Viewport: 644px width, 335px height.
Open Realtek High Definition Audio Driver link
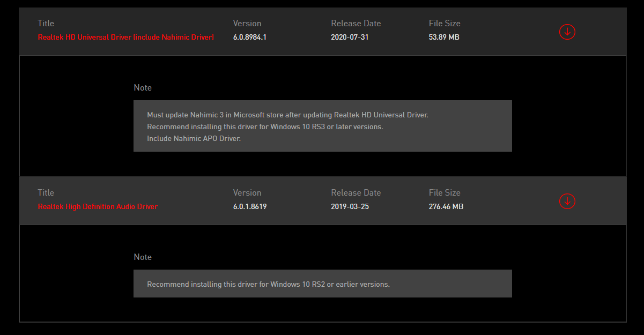tap(98, 206)
